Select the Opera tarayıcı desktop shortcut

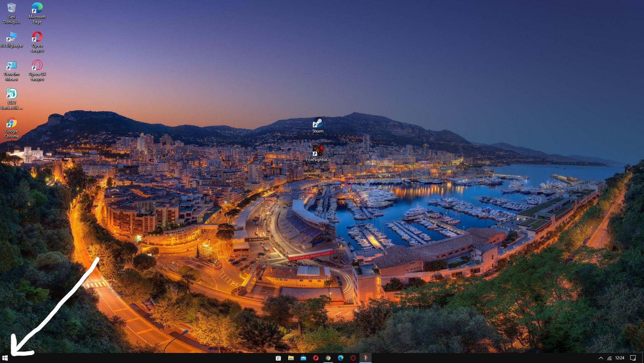click(x=37, y=42)
